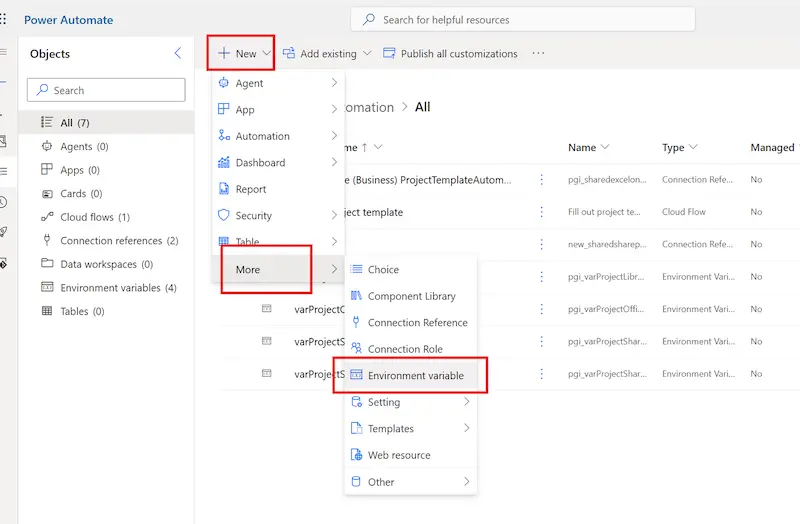Select Agents (0) in objects list
Image resolution: width=800 pixels, height=524 pixels.
(106, 146)
